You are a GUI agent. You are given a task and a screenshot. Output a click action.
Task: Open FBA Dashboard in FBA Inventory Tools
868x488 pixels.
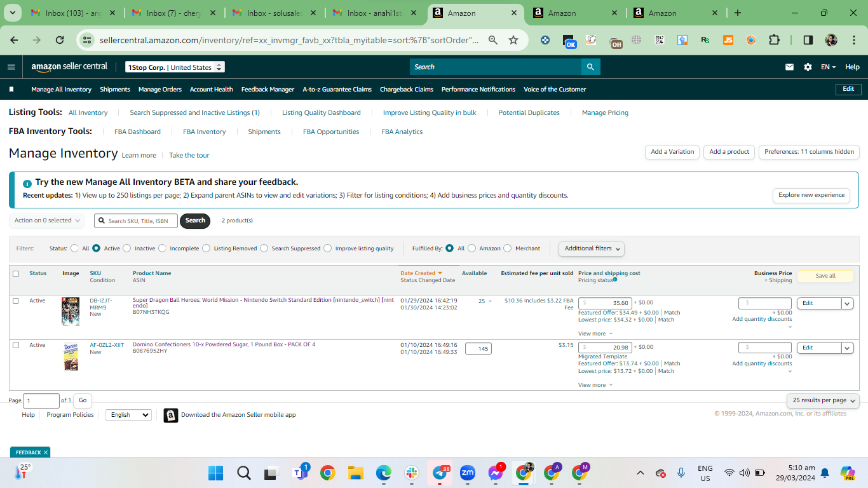point(137,132)
